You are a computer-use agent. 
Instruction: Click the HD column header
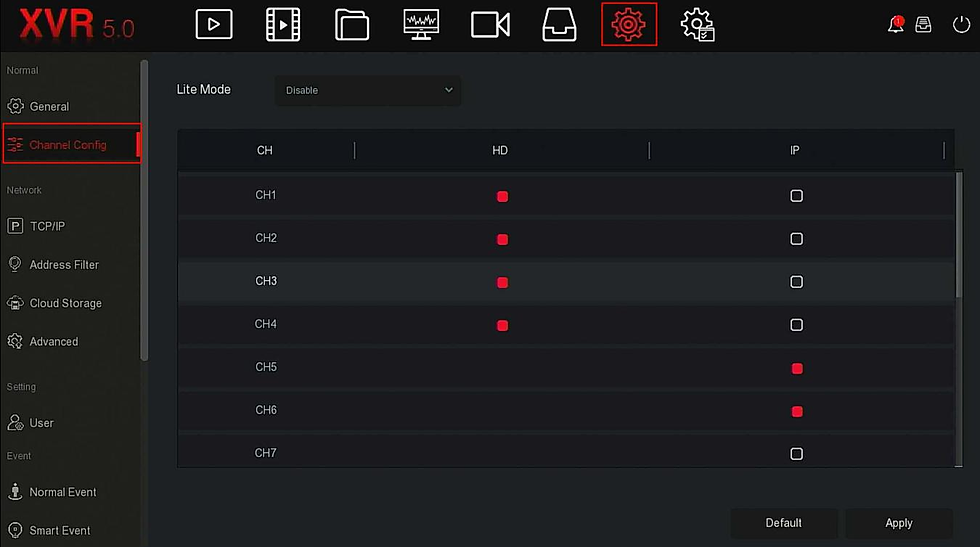500,150
